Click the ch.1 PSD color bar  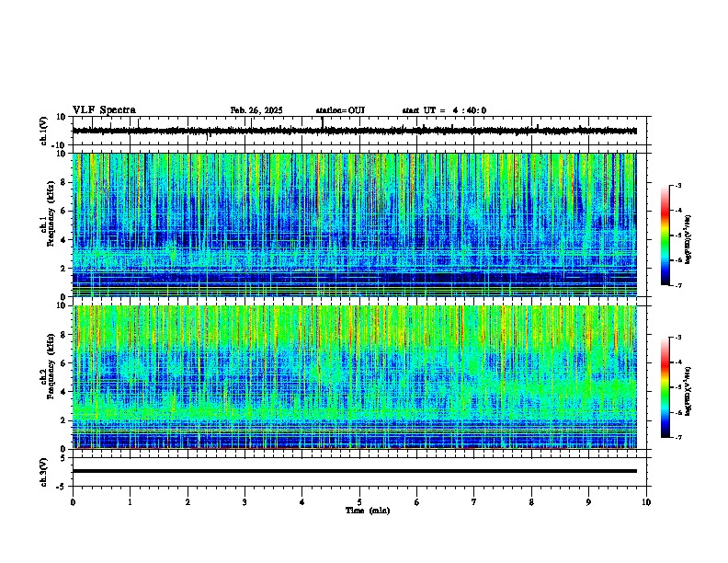(x=665, y=236)
